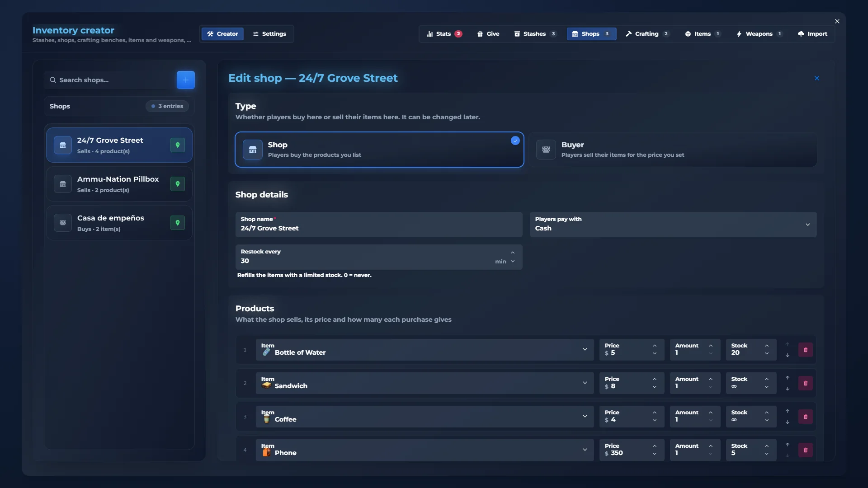Delete the Phone product row
Viewport: 868px width, 488px height.
805,450
